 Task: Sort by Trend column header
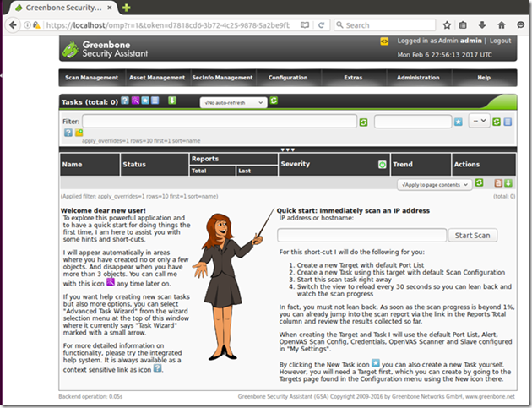point(403,165)
